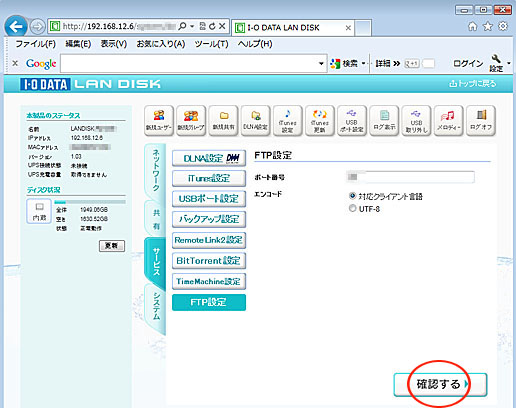
Task: Open the Google toolbar settings dropdown arrow
Action: [509, 63]
